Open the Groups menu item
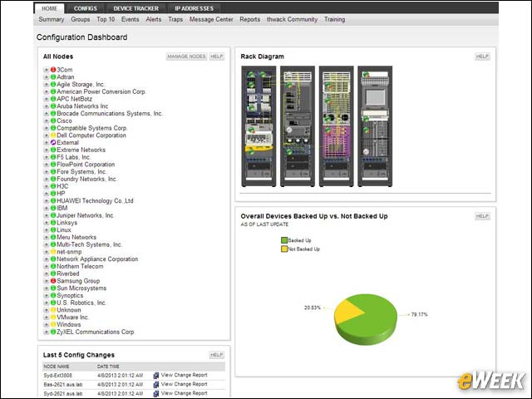532x399 pixels. (81, 19)
